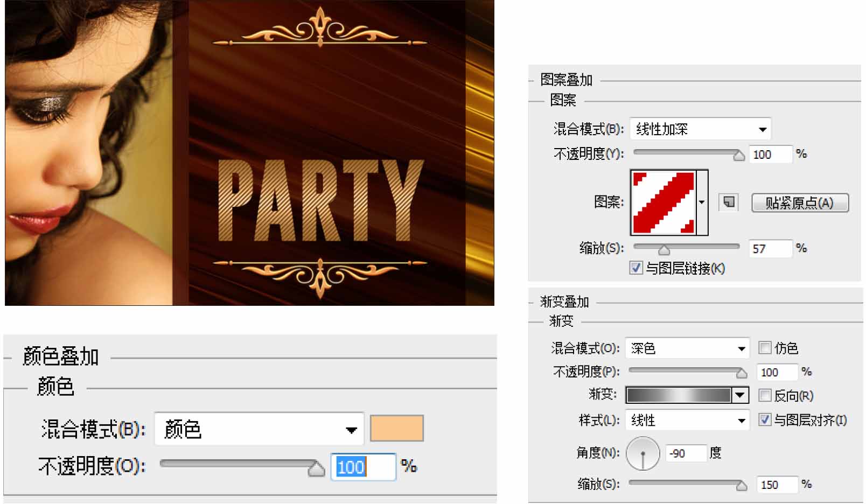The width and height of the screenshot is (866, 504).
Task: Click the Color Overlay opacity slider handle
Action: click(317, 468)
